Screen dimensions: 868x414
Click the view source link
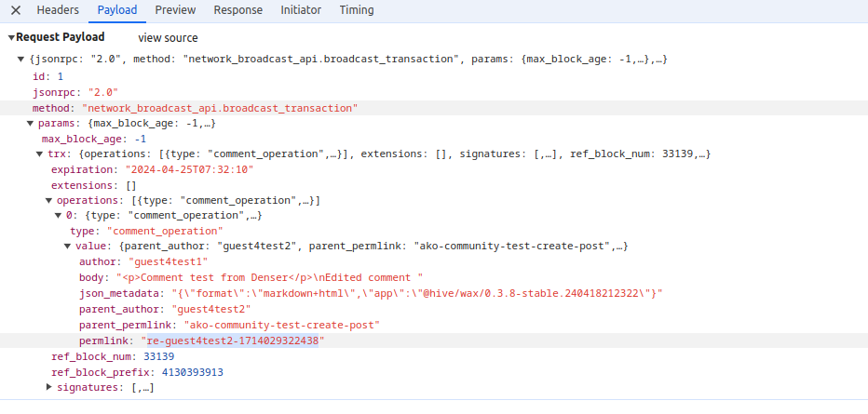click(x=168, y=38)
